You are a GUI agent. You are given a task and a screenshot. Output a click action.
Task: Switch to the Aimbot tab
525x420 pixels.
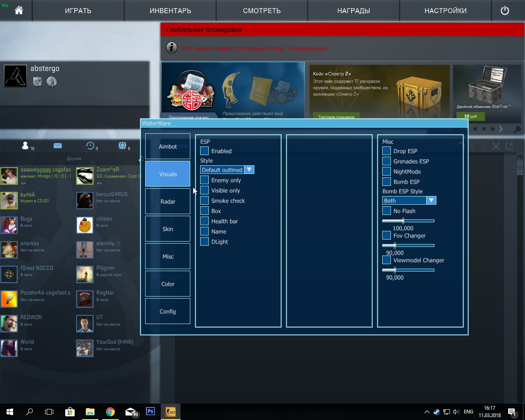pos(168,146)
